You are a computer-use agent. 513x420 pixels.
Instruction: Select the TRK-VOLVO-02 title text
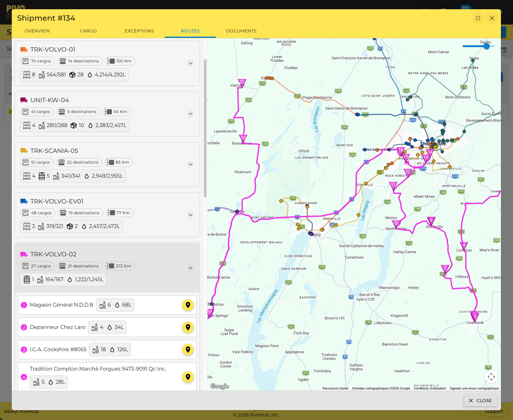[x=54, y=254]
